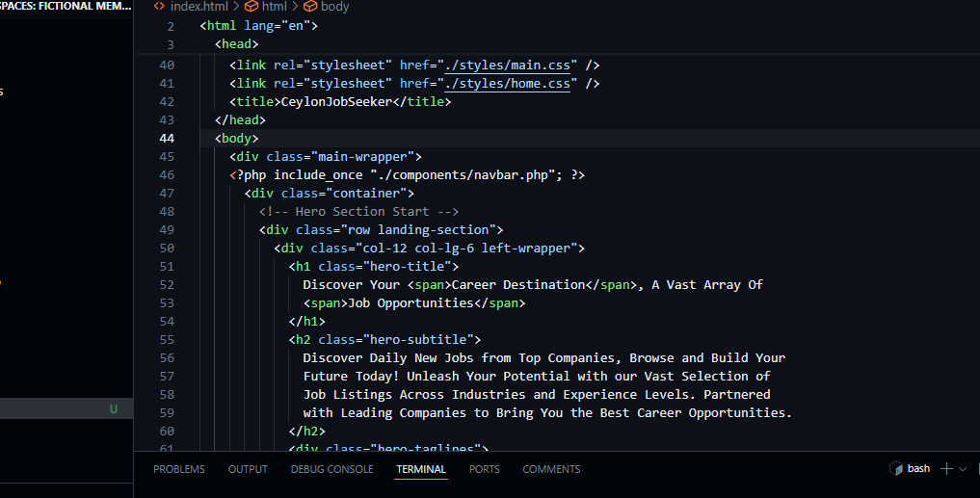Screen dimensions: 980x498
Task: Open the terminal launch profile chevron
Action: 963,469
